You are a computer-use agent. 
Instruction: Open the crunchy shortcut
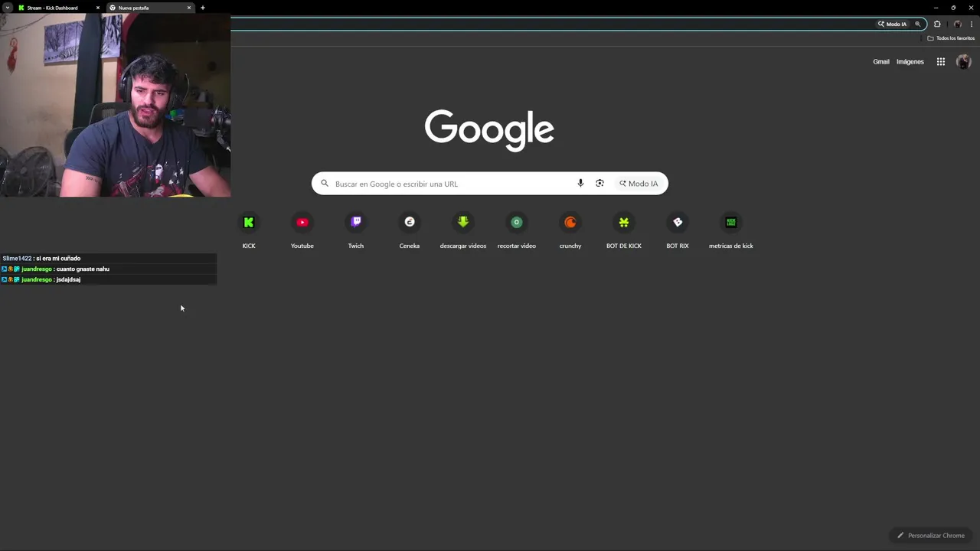click(x=570, y=231)
